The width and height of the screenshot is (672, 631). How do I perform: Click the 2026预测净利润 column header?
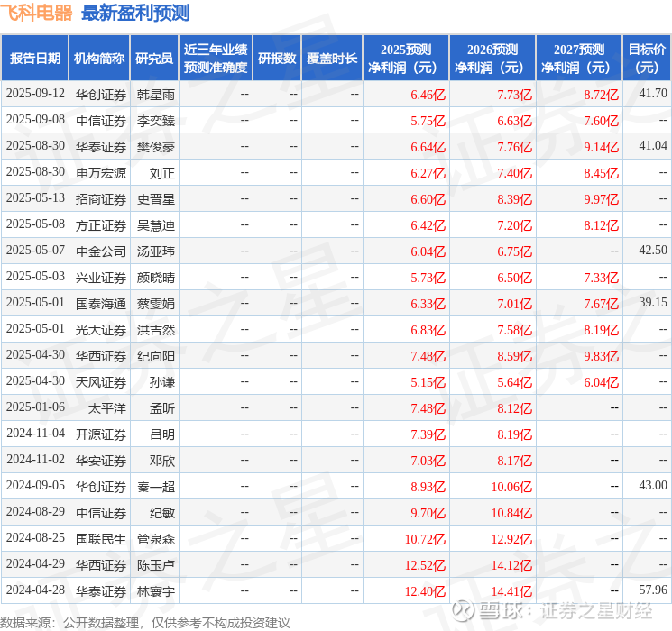pos(492,59)
